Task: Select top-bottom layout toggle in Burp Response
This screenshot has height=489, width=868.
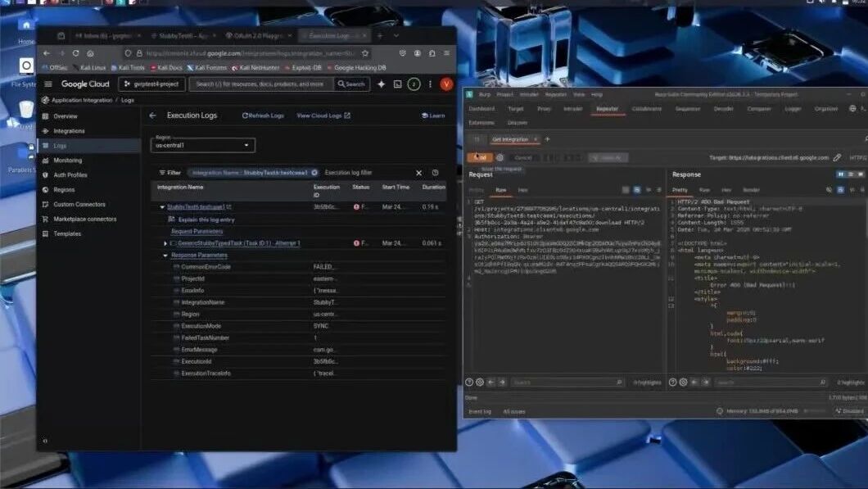Action: point(851,174)
